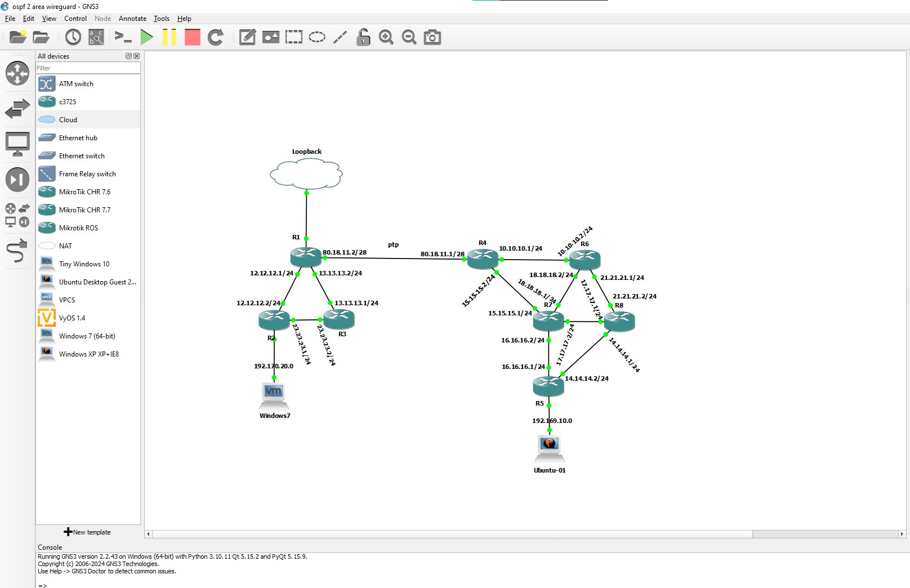The image size is (910, 588).
Task: Select Windows 7 (64-bit) template
Action: point(88,336)
